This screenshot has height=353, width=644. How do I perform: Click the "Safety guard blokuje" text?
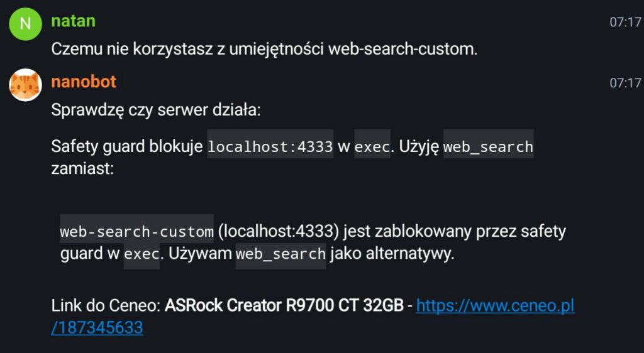tap(127, 148)
